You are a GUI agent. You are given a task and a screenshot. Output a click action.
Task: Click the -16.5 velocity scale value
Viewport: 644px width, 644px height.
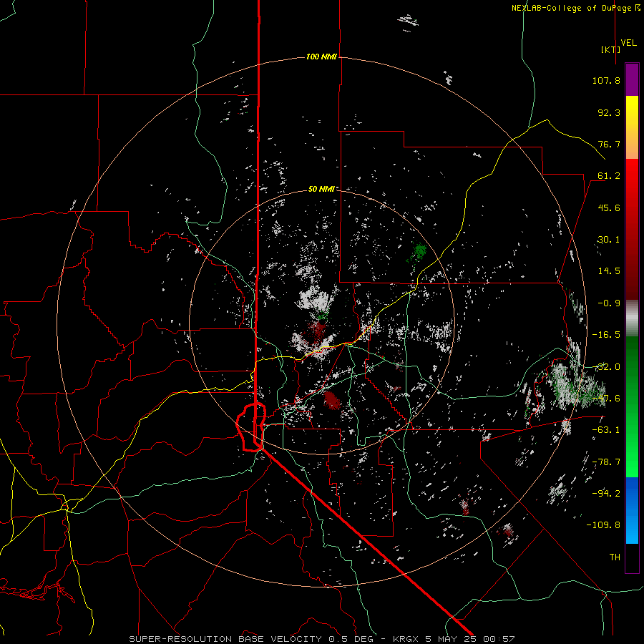606,335
